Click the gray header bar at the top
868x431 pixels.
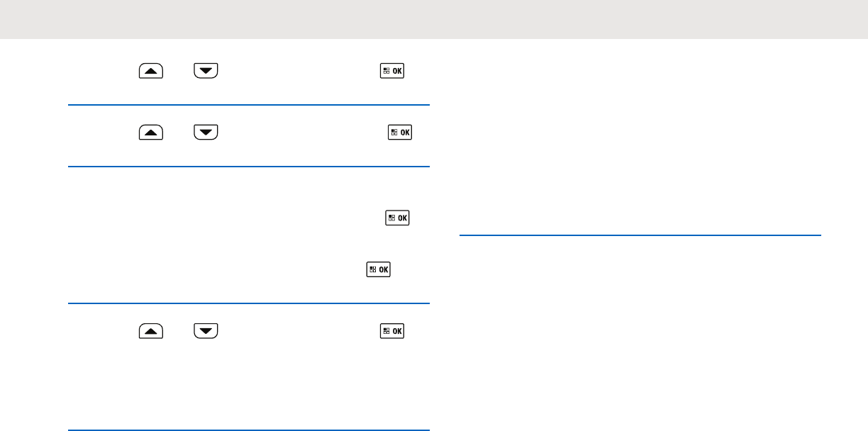pyautogui.click(x=434, y=19)
